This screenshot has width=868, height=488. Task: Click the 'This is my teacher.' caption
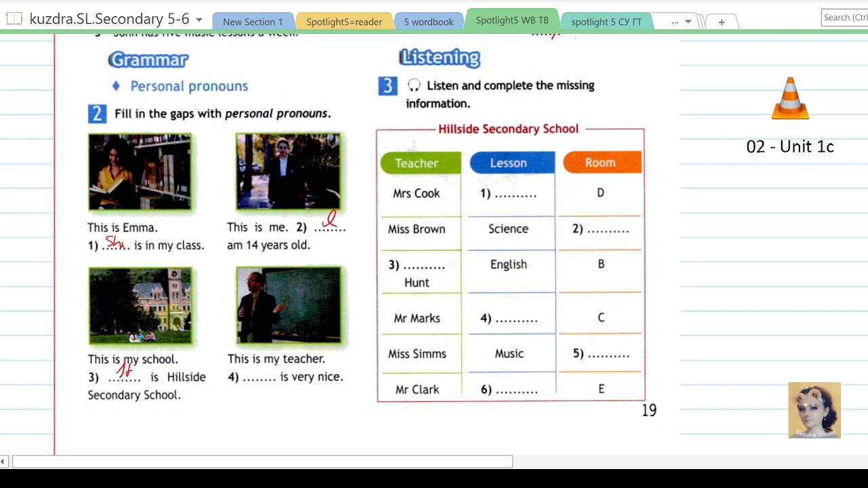[x=276, y=359]
